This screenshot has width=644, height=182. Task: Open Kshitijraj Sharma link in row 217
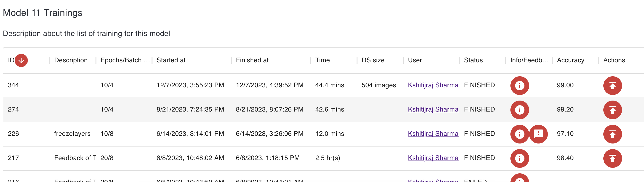(433, 158)
